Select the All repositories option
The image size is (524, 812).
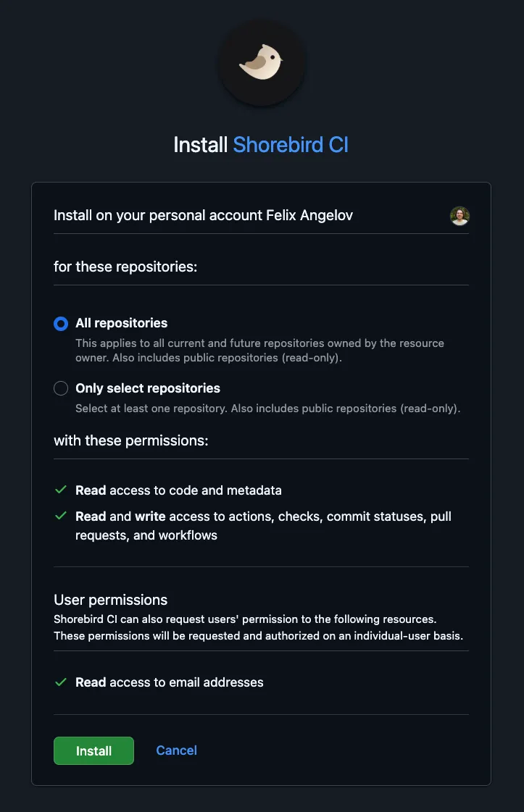click(60, 323)
